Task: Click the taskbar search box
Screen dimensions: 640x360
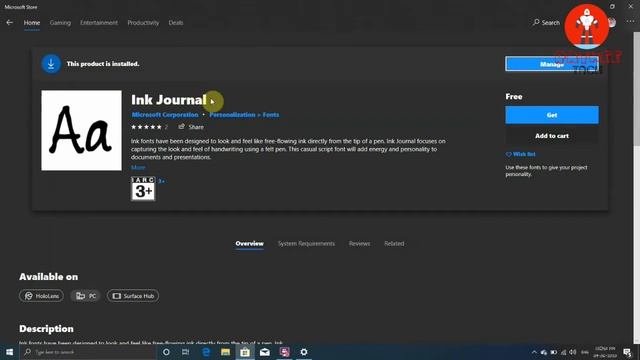Action: pos(88,352)
